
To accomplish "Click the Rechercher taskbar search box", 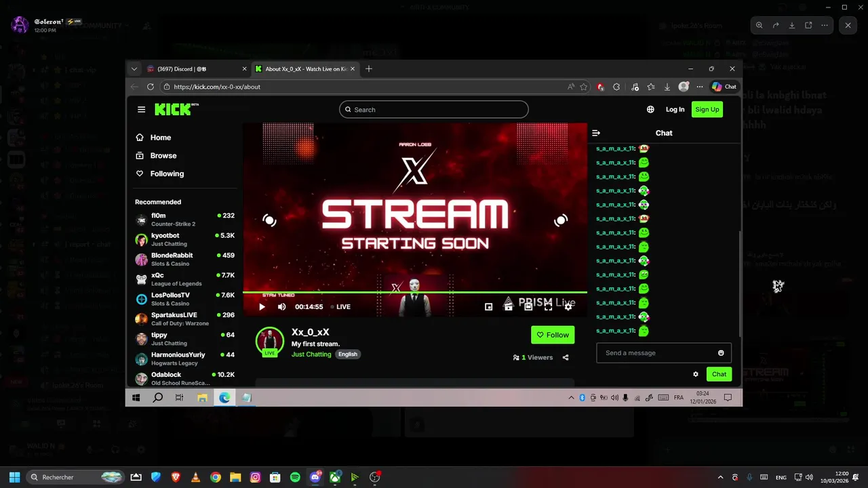I will [x=75, y=477].
